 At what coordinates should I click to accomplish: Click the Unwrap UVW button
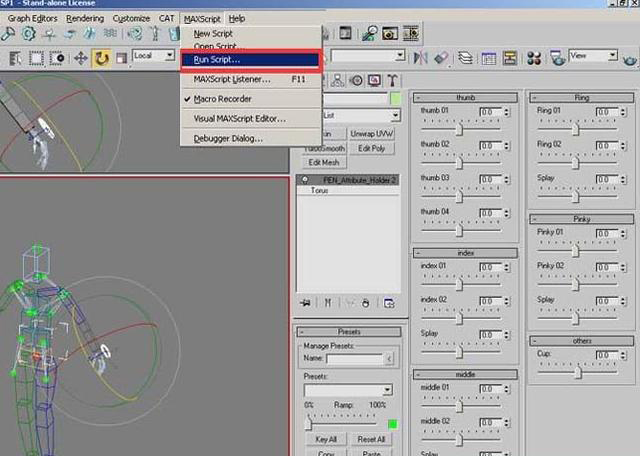tap(371, 133)
